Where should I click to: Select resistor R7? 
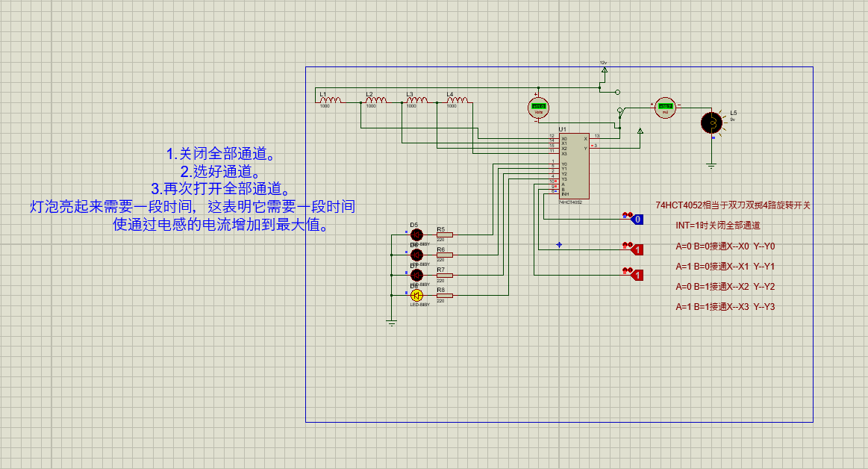445,275
